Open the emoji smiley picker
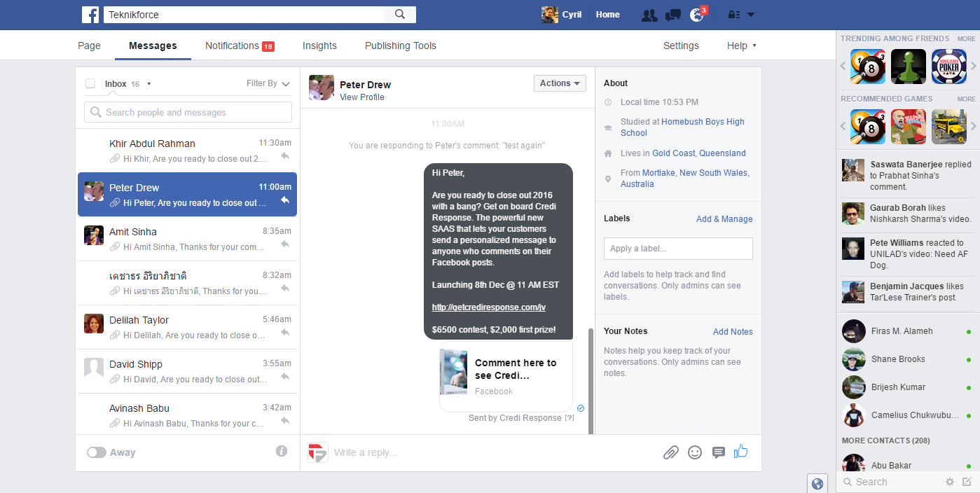 click(695, 452)
